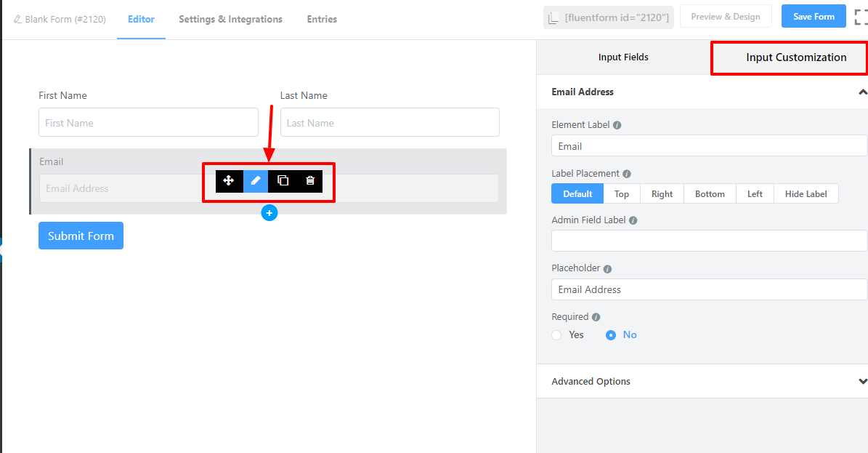
Task: Click the Last Name field label
Action: pyautogui.click(x=304, y=95)
